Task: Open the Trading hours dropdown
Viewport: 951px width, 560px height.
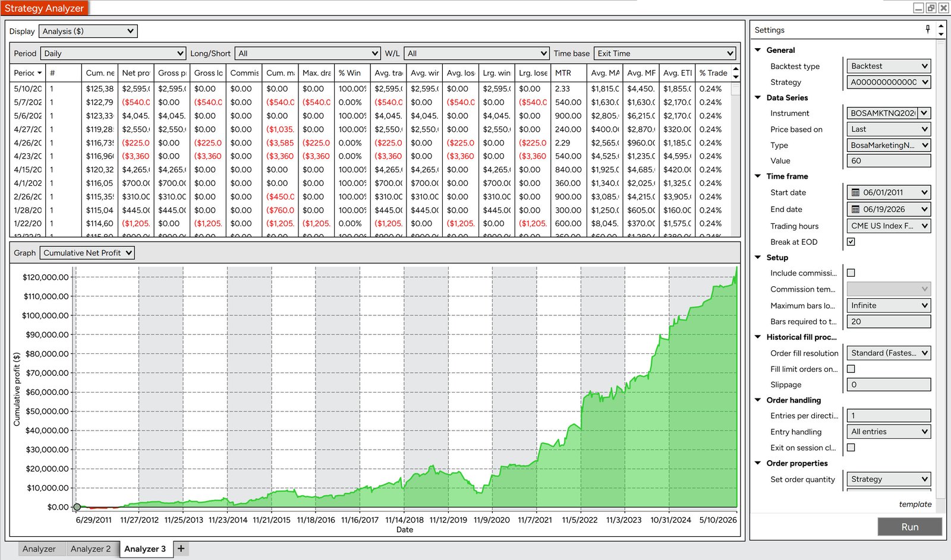Action: pos(889,226)
